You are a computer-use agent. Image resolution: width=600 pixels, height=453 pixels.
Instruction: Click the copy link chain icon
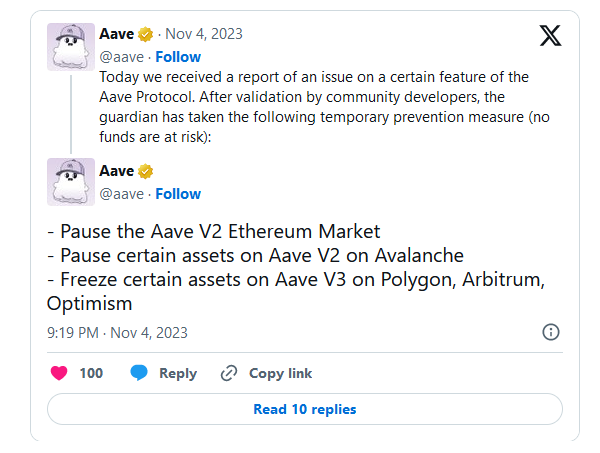(229, 373)
